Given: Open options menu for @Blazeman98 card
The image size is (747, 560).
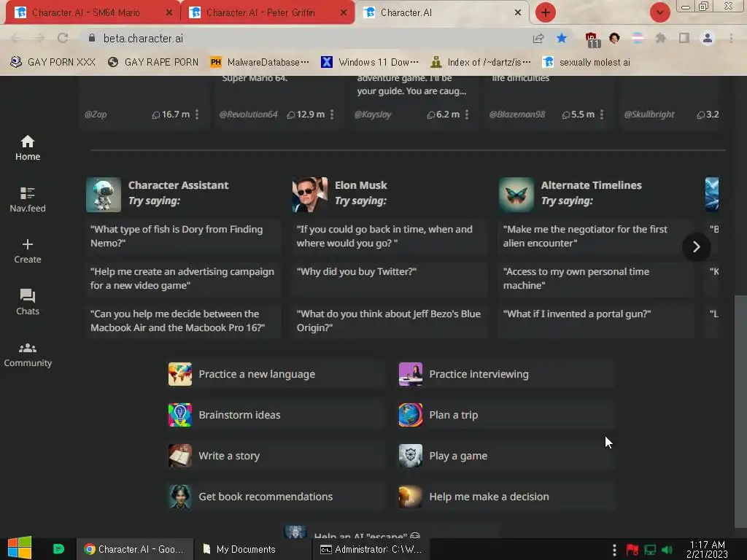Looking at the screenshot, I should (602, 114).
